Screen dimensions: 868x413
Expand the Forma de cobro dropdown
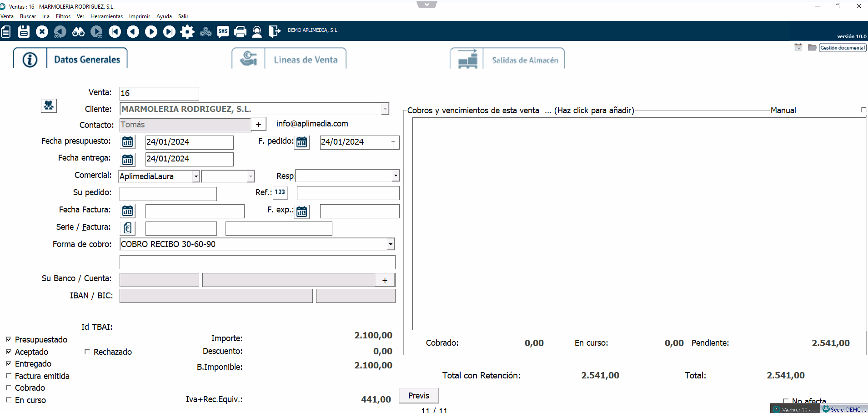[x=390, y=244]
